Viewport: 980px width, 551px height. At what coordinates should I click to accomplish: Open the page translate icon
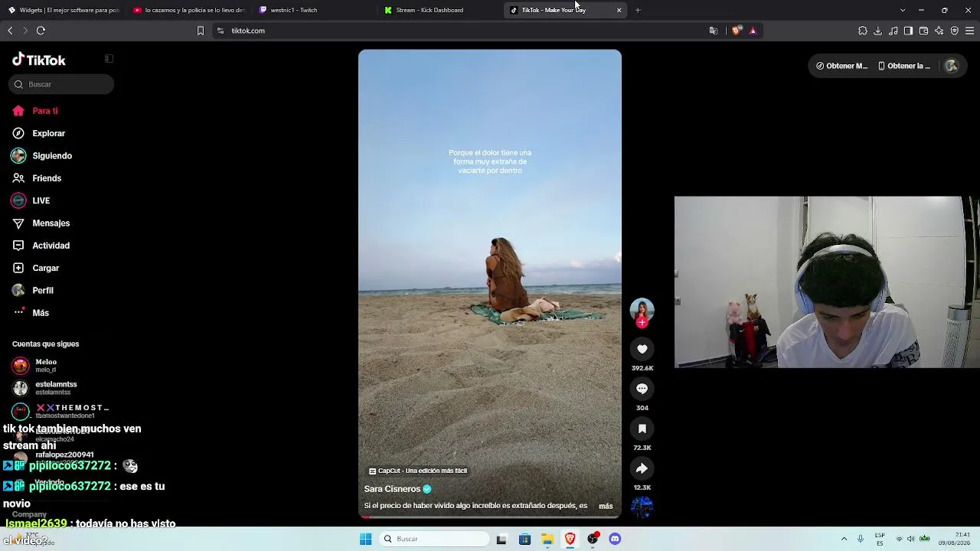pos(714,31)
